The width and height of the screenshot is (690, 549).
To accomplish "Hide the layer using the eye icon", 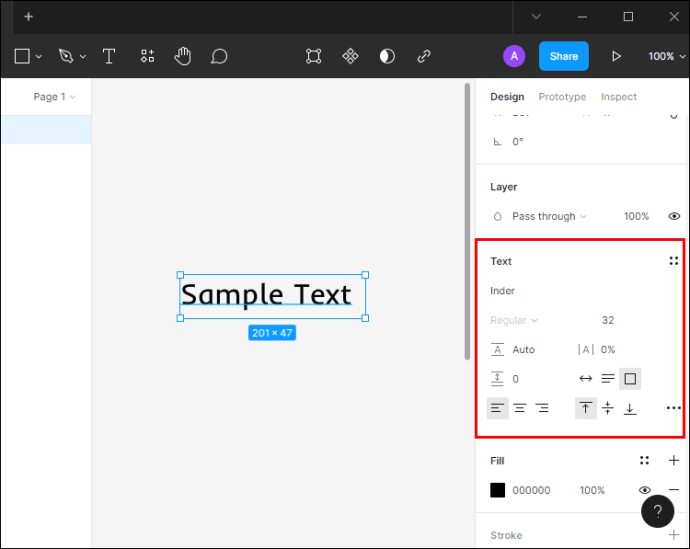I will [x=674, y=216].
